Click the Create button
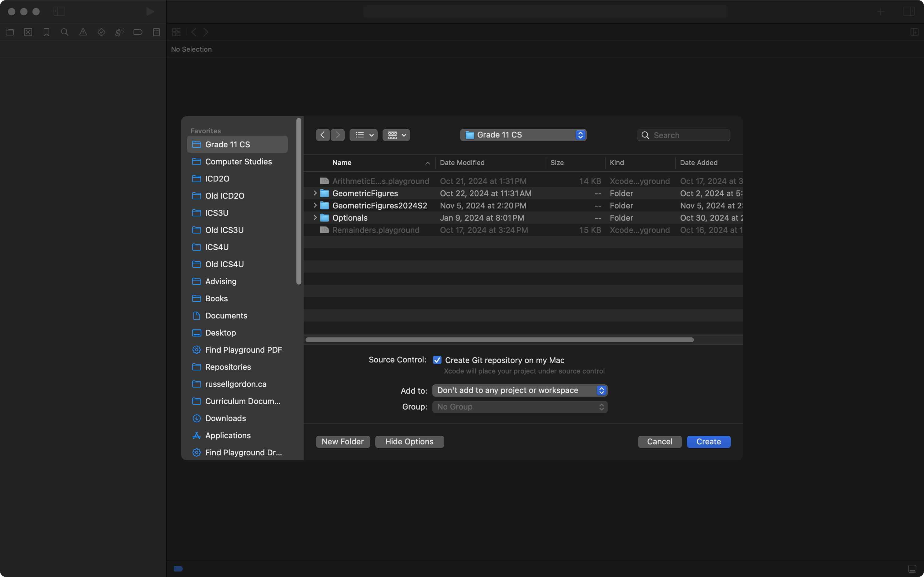Image resolution: width=924 pixels, height=577 pixels. pyautogui.click(x=709, y=442)
